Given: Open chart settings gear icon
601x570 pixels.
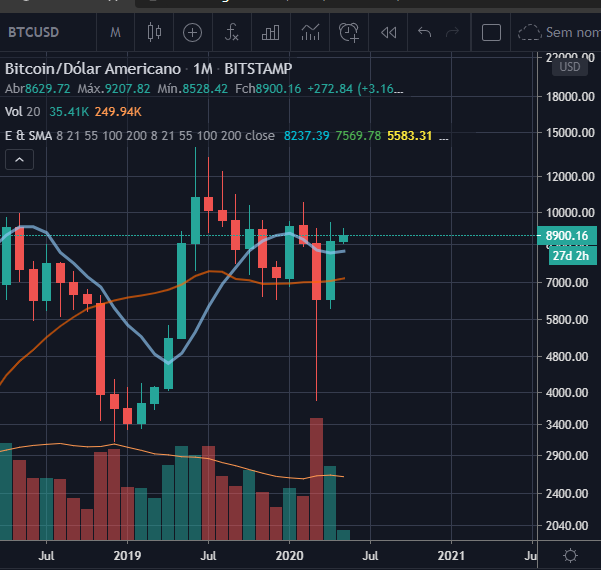Looking at the screenshot, I should coord(570,555).
